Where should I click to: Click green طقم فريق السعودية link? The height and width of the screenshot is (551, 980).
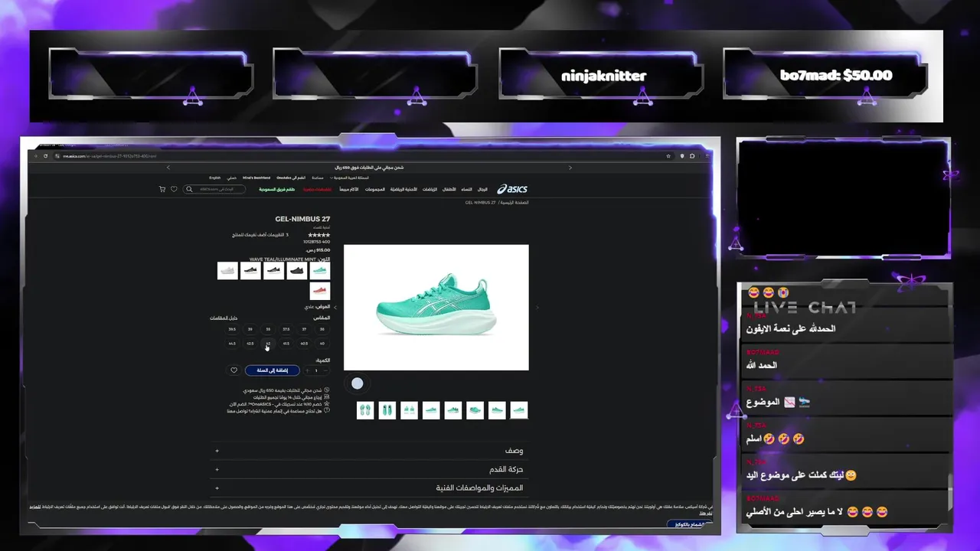pyautogui.click(x=277, y=189)
